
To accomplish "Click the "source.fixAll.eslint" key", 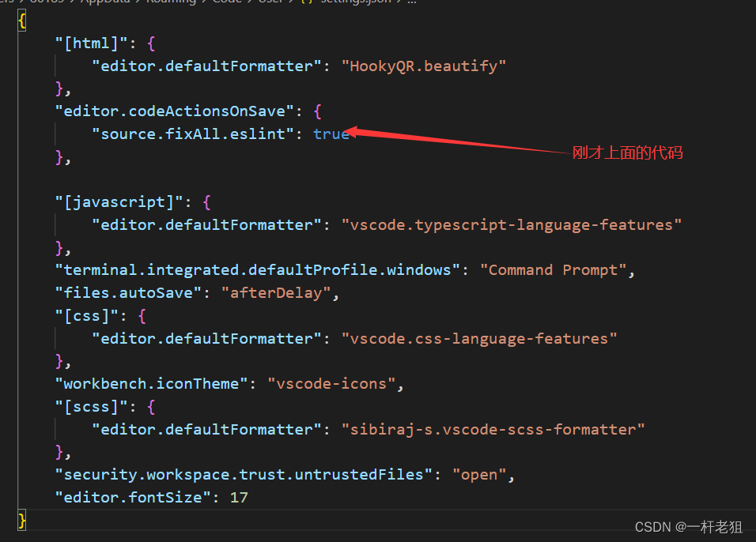I will coord(193,134).
